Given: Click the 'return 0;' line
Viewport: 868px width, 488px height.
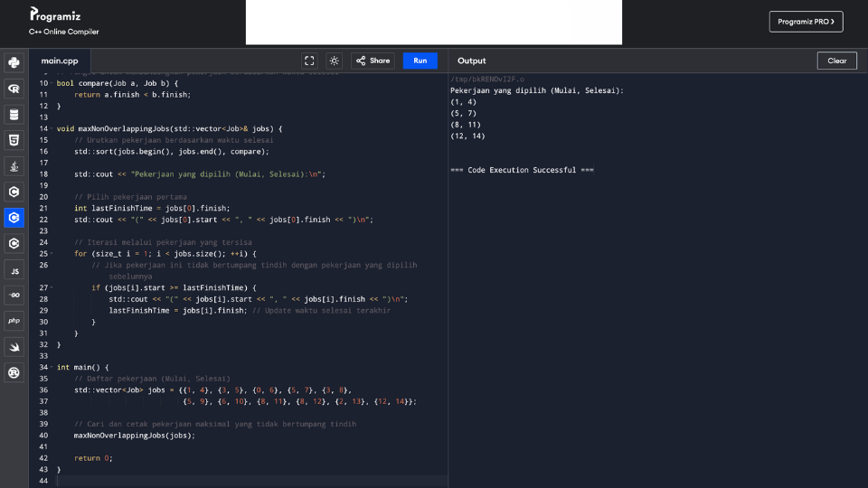Looking at the screenshot, I should tap(93, 458).
